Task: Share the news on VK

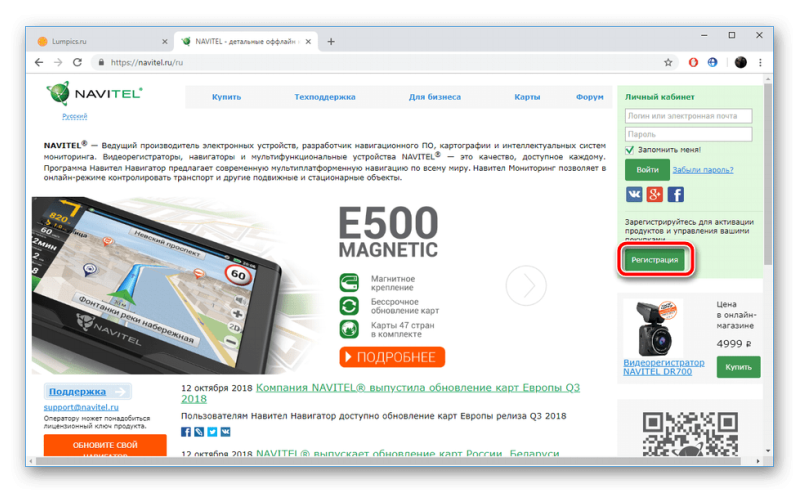Action: (226, 432)
